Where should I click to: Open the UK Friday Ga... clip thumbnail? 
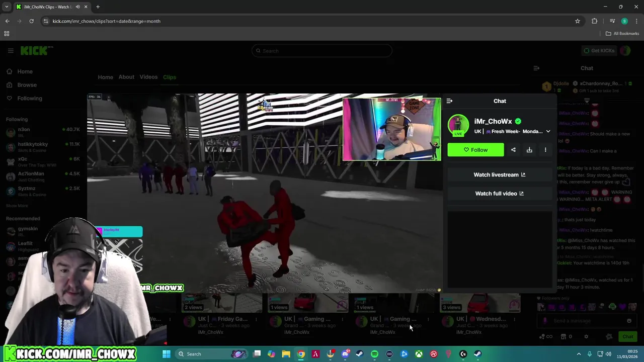[222, 304]
